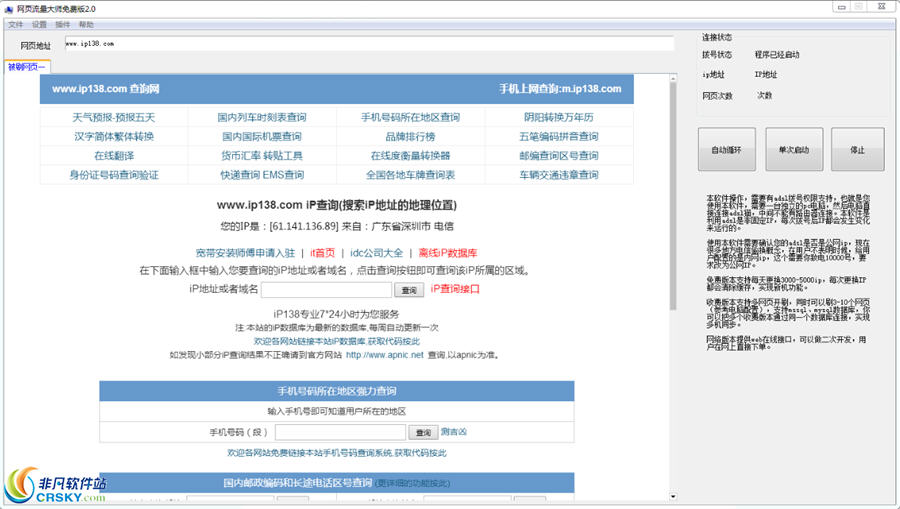Open the 设置 menu
This screenshot has width=900, height=509.
coord(39,24)
